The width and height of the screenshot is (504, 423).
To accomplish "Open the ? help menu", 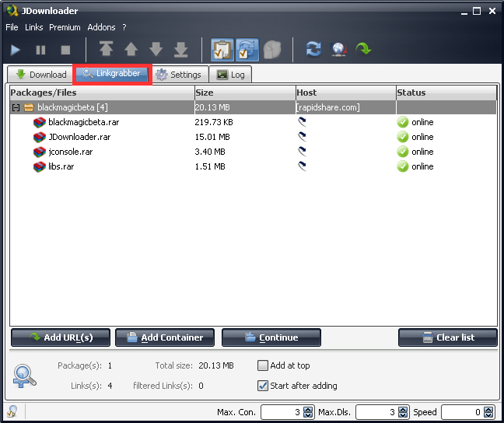I will click(x=124, y=27).
